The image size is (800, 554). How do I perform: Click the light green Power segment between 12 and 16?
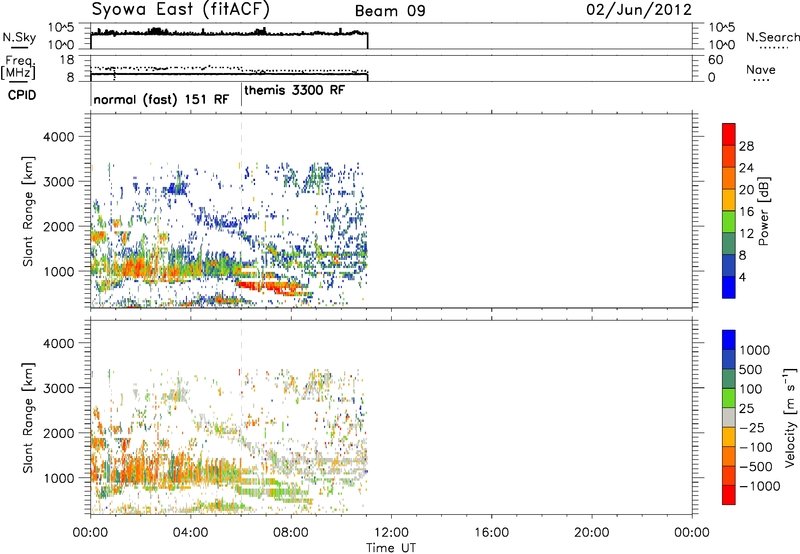(729, 222)
